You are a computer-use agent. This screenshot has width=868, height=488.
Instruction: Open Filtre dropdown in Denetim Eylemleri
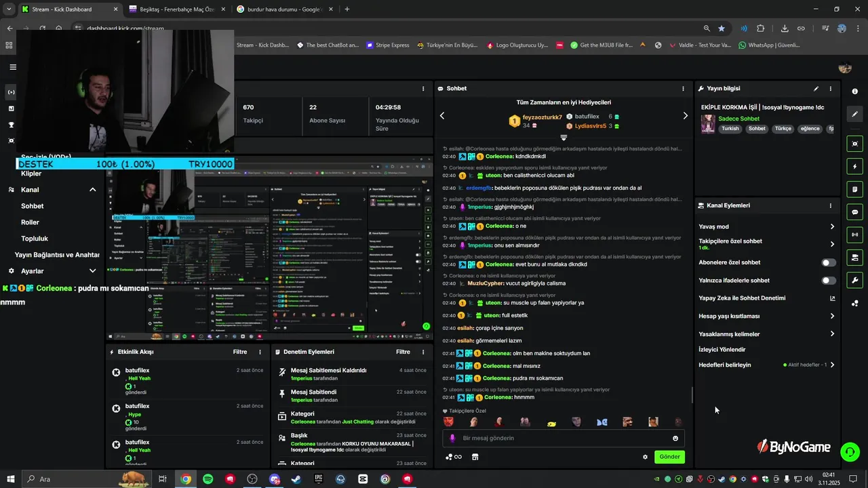[403, 352]
